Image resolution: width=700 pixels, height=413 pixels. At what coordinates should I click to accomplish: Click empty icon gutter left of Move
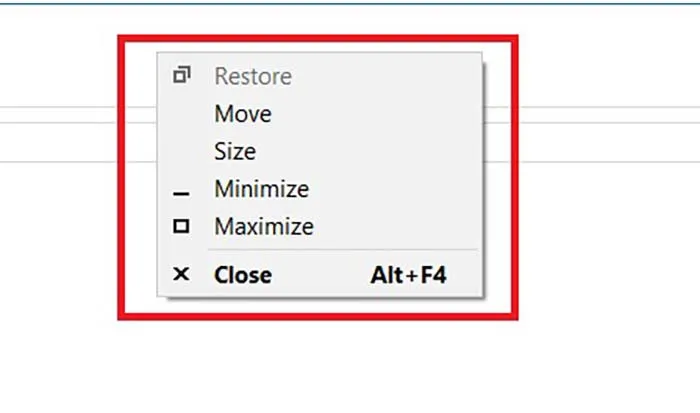click(181, 114)
